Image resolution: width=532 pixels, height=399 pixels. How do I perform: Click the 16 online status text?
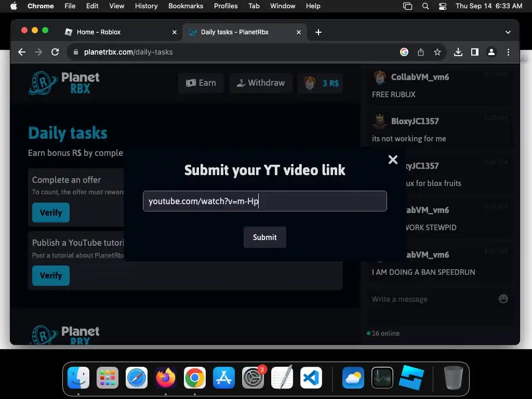point(385,333)
